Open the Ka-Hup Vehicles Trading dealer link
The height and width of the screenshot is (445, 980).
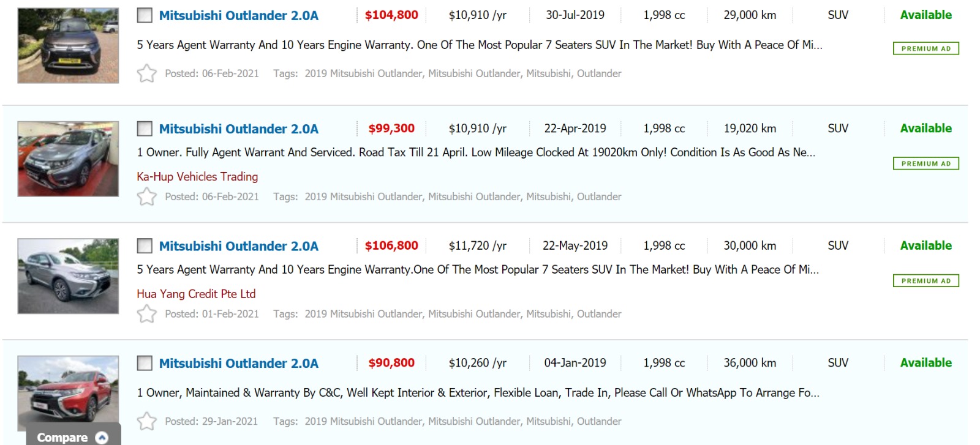tap(197, 176)
